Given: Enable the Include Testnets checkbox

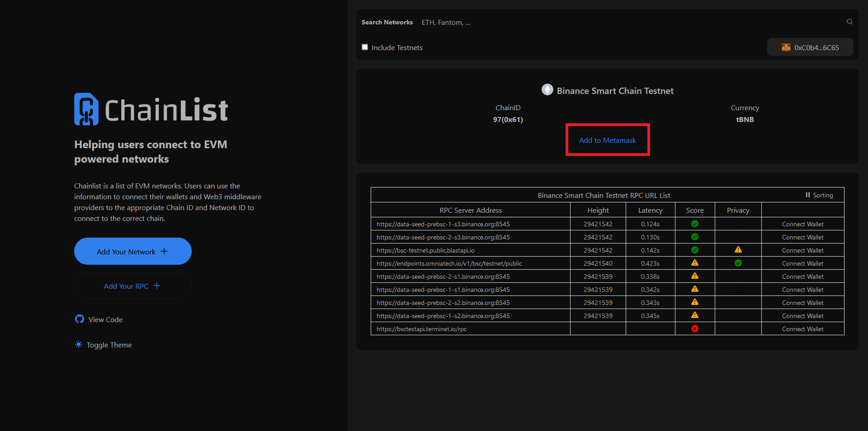Looking at the screenshot, I should tap(365, 47).
